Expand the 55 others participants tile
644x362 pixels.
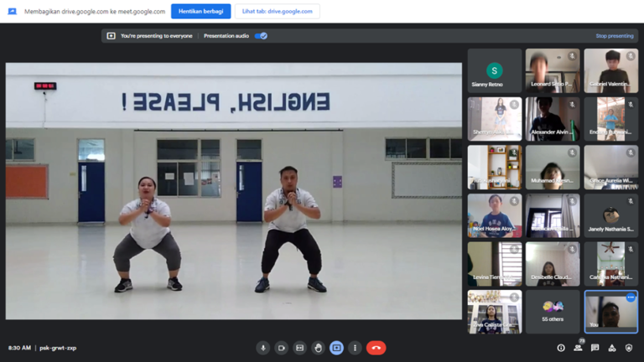[553, 312]
